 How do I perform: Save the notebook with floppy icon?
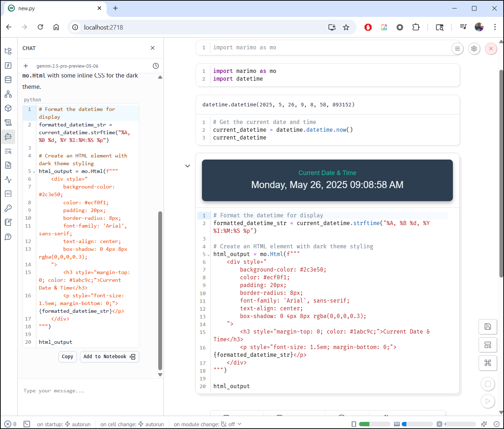point(488,327)
